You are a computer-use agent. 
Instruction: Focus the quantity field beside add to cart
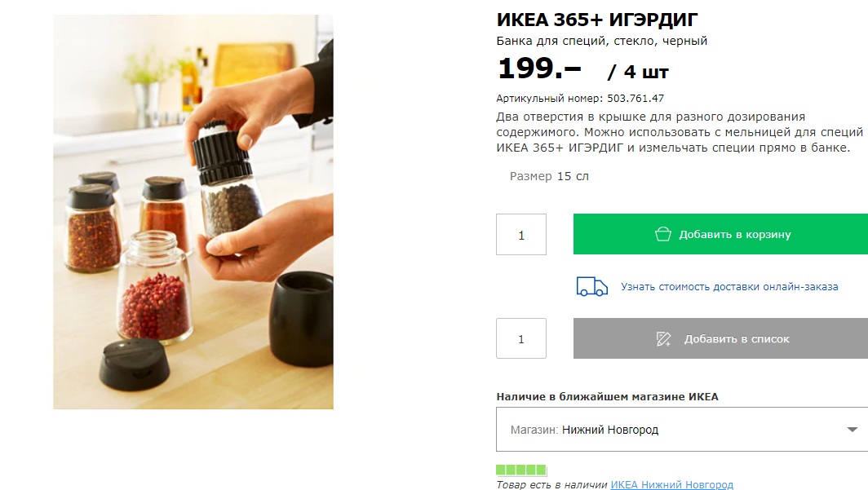pos(521,235)
